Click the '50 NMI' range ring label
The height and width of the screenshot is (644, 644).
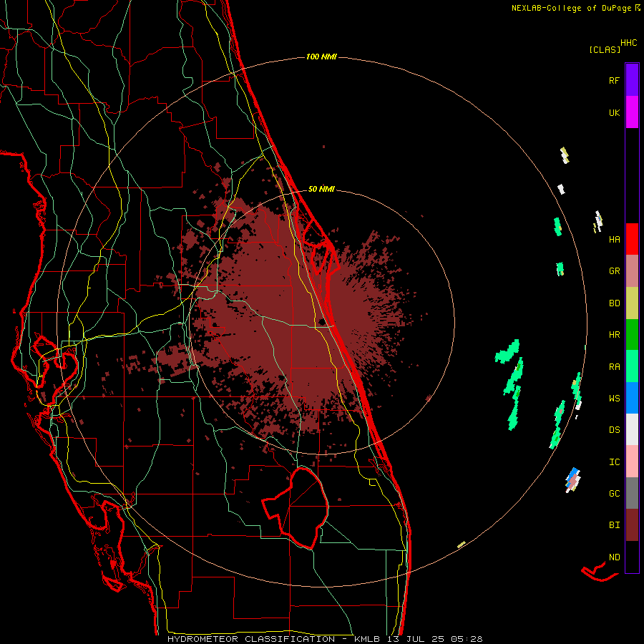(x=321, y=190)
